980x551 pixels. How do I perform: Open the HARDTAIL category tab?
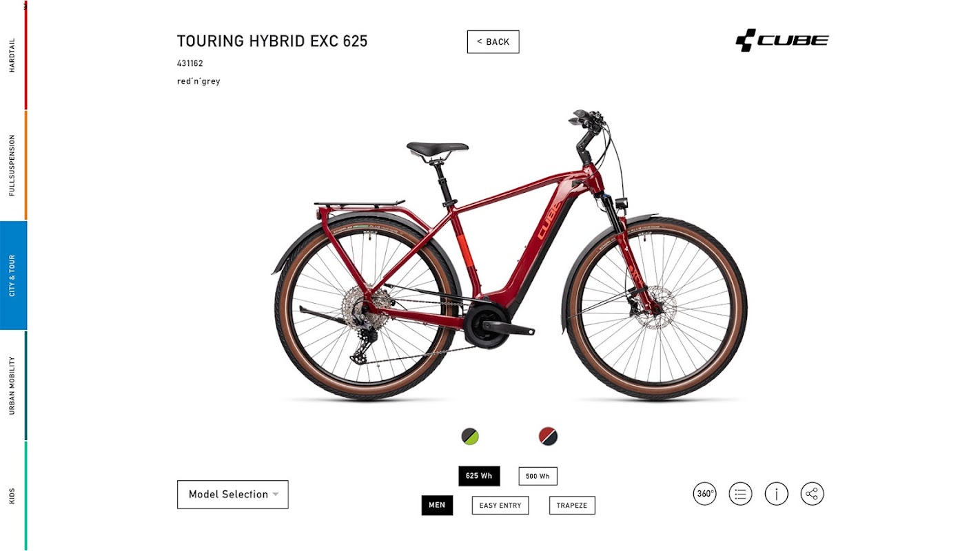[13, 55]
